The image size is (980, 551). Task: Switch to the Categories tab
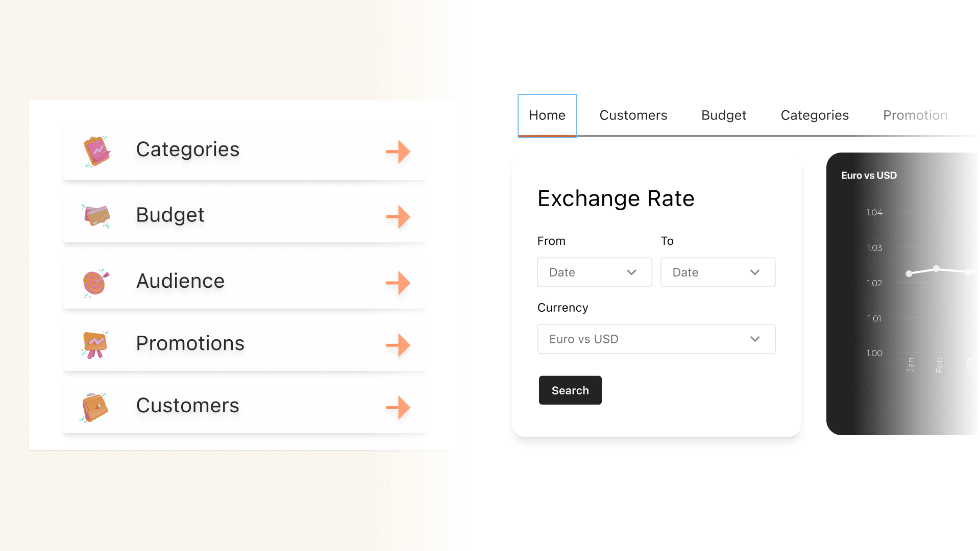click(x=814, y=115)
